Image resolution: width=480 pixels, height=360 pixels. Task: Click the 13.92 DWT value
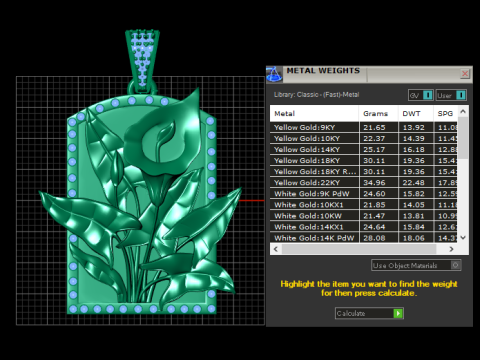pyautogui.click(x=414, y=127)
